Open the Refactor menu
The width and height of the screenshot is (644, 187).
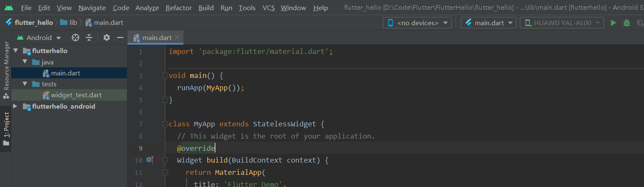coord(179,8)
